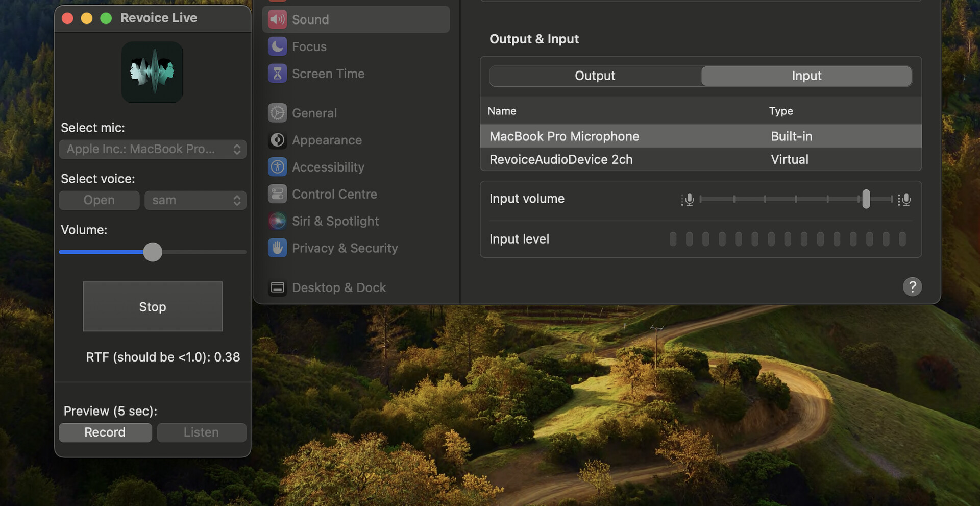The height and width of the screenshot is (506, 980).
Task: Click the Screen Time hourglass icon
Action: [277, 74]
